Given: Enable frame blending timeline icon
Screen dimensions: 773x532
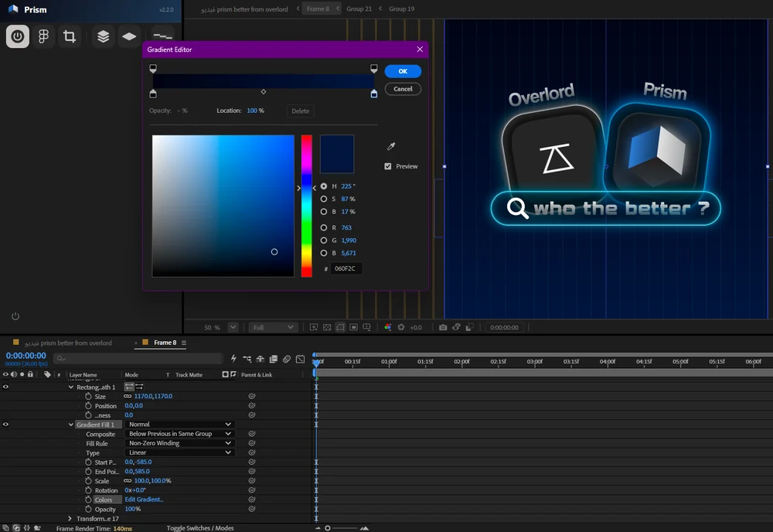Looking at the screenshot, I should click(x=274, y=359).
